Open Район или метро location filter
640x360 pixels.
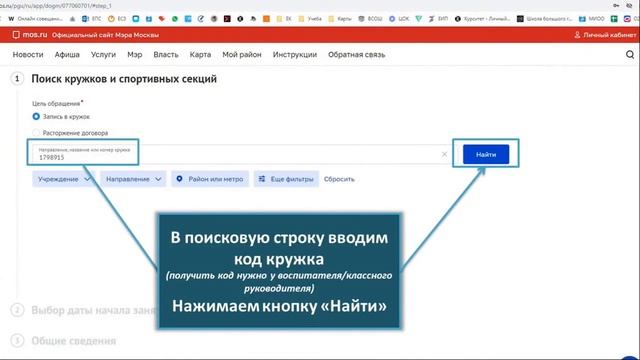(x=210, y=179)
